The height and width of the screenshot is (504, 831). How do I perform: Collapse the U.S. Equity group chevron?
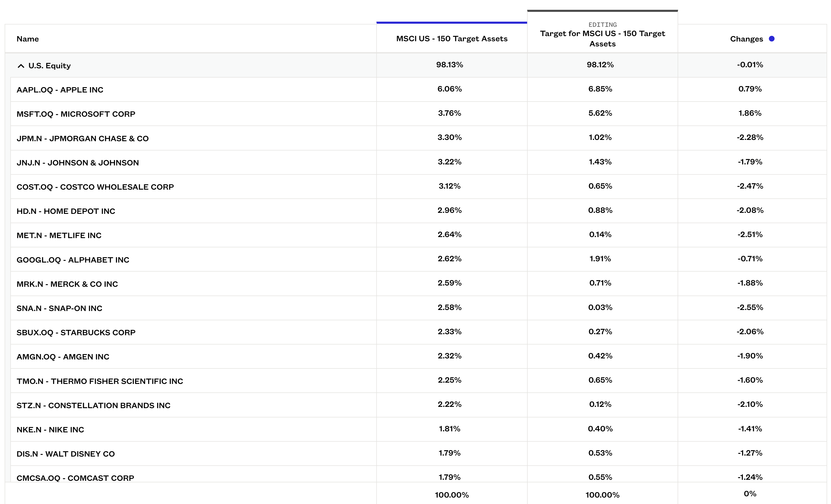tap(21, 66)
